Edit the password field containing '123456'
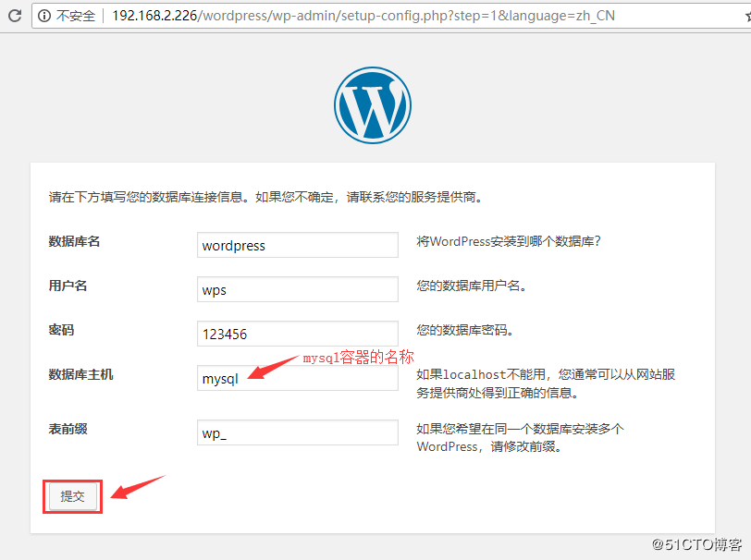Image resolution: width=751 pixels, height=560 pixels. tap(298, 334)
